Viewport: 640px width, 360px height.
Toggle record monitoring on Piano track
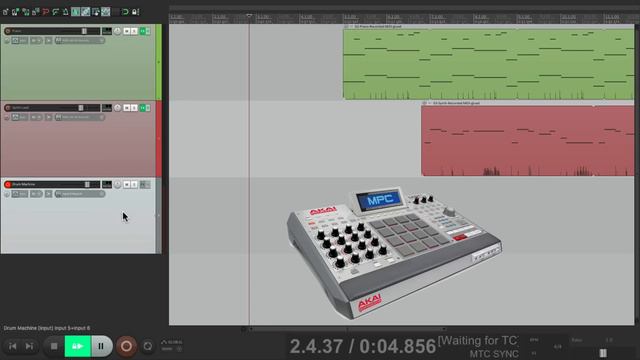pos(48,40)
